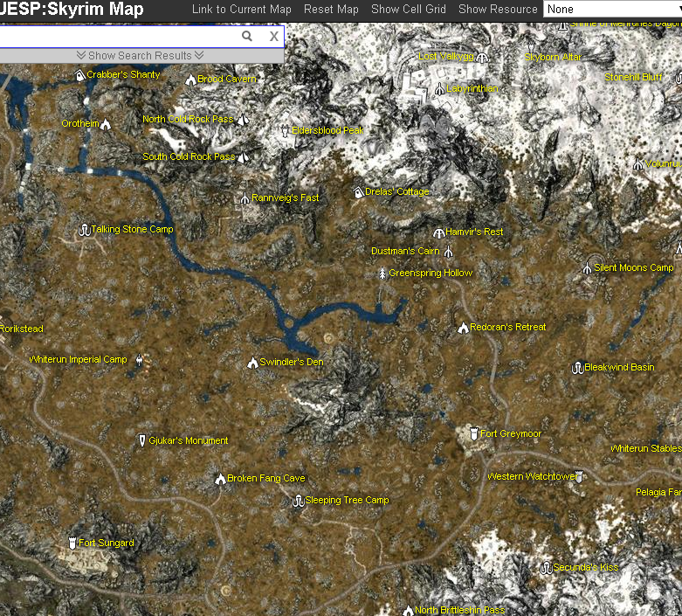This screenshot has height=616, width=682.
Task: Select Redoran's Retreat cave icon
Action: click(x=463, y=328)
